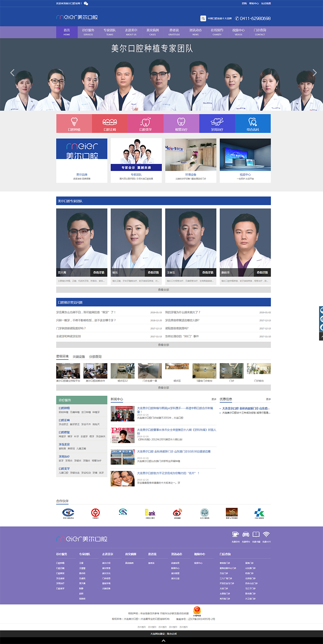Image resolution: width=323 pixels, height=644 pixels.
Task: Click the search magnifier icon in header
Action: click(203, 18)
